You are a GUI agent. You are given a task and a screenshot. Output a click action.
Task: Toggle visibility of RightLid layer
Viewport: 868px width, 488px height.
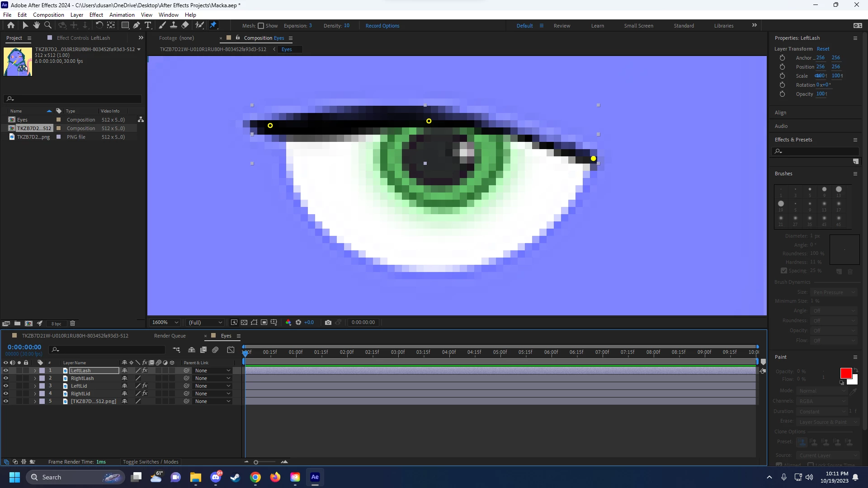(x=6, y=394)
